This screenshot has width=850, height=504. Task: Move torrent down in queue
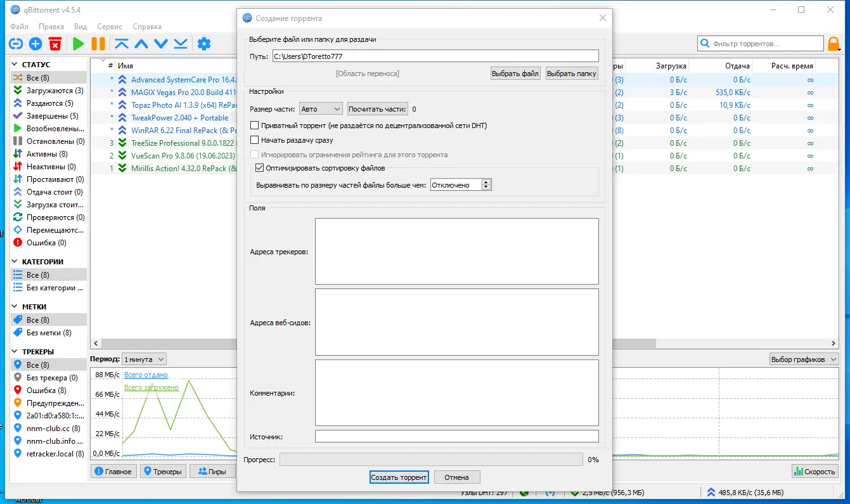tap(161, 44)
